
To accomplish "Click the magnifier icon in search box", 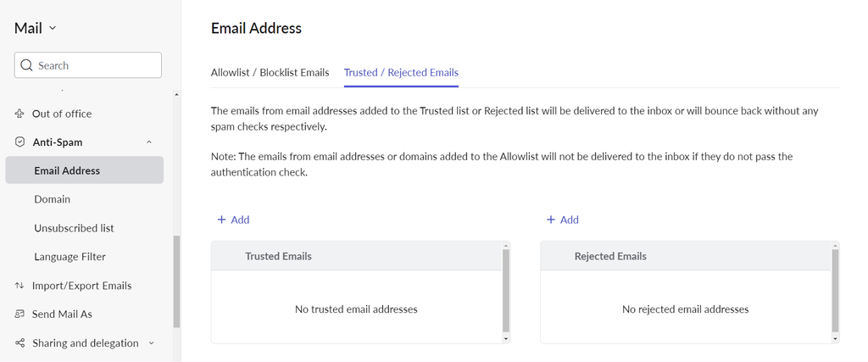I will pyautogui.click(x=26, y=65).
